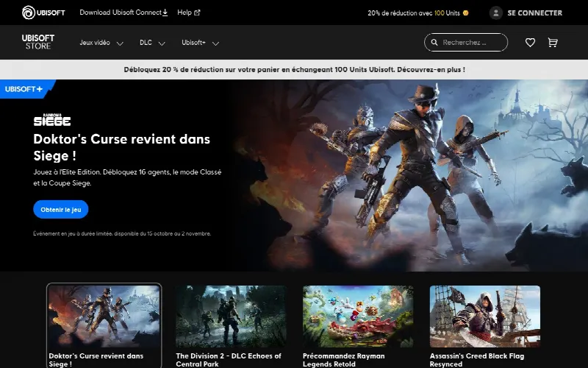The width and height of the screenshot is (588, 368).
Task: Open the Help link
Action: click(x=189, y=13)
